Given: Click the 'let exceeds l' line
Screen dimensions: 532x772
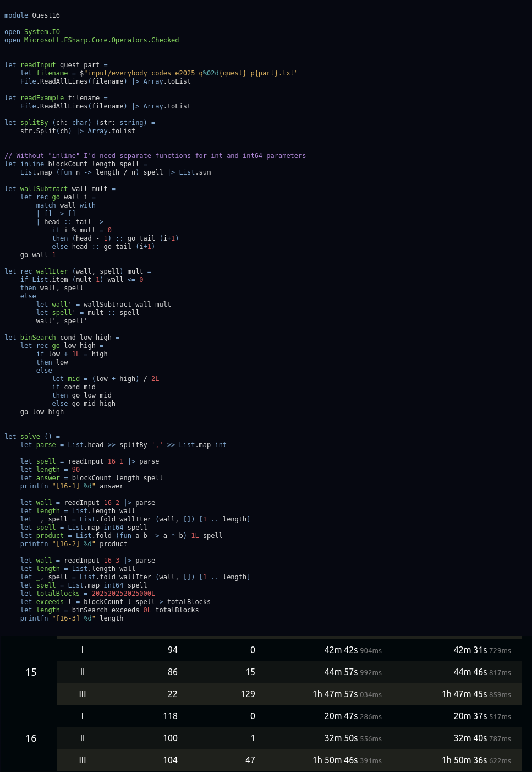Looking at the screenshot, I should tap(116, 602).
